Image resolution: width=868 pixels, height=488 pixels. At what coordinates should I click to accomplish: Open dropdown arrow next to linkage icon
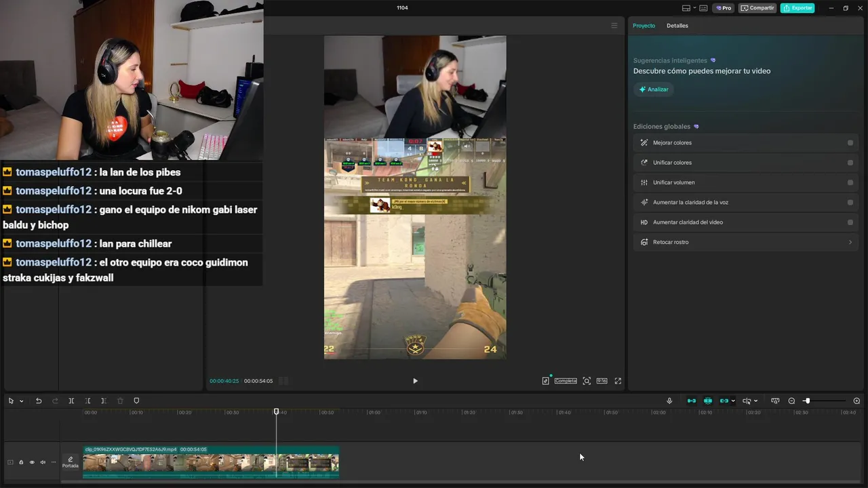click(x=733, y=401)
